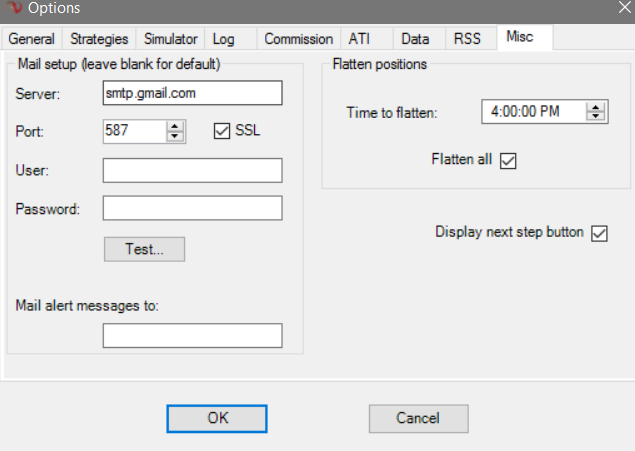Open the RSS tab

tap(468, 39)
